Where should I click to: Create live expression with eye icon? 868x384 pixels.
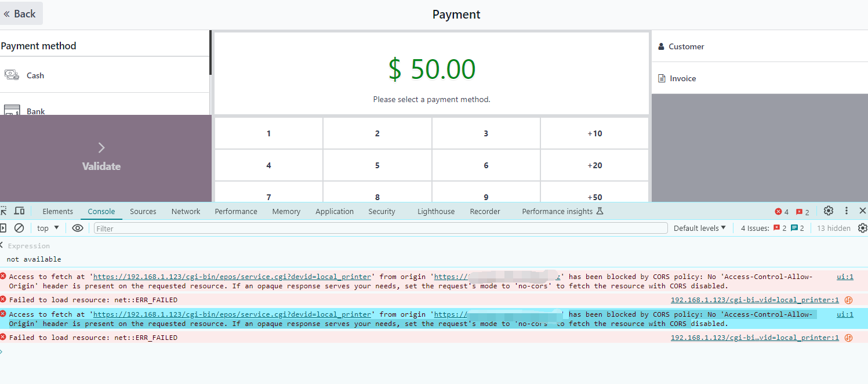pos(78,228)
